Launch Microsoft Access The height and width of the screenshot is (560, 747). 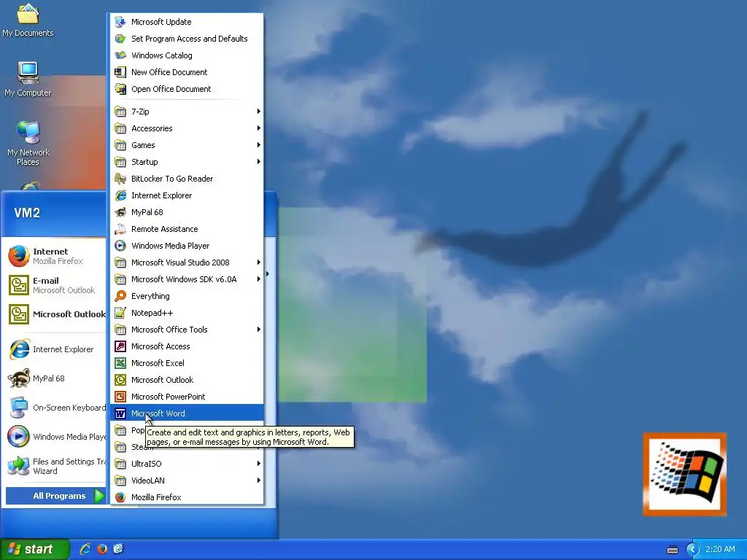pyautogui.click(x=187, y=346)
